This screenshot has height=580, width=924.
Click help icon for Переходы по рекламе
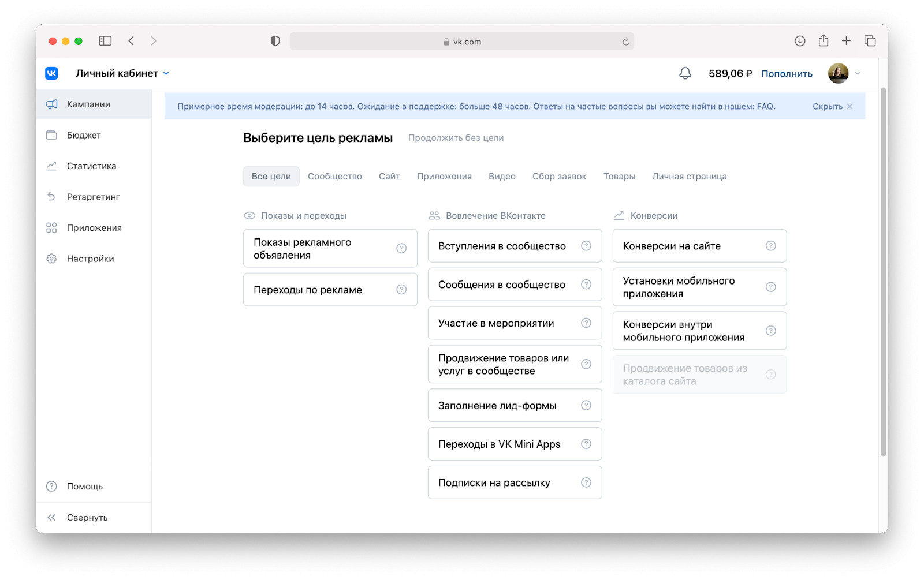tap(401, 290)
